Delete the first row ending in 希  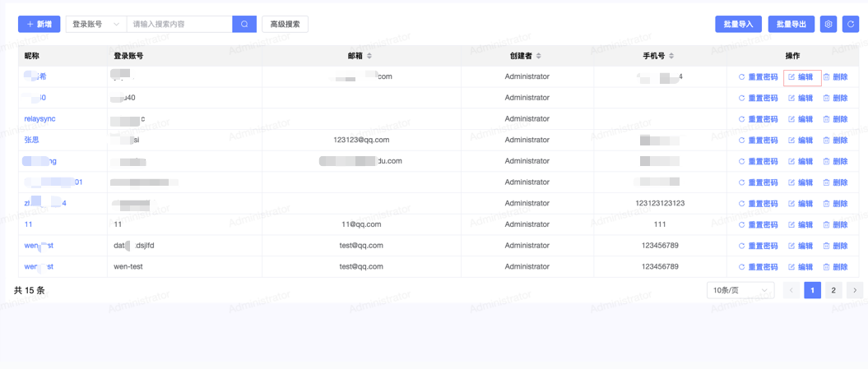coord(835,77)
